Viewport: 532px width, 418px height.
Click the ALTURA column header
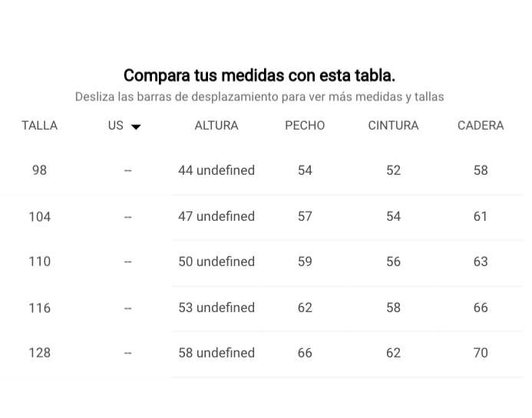216,125
